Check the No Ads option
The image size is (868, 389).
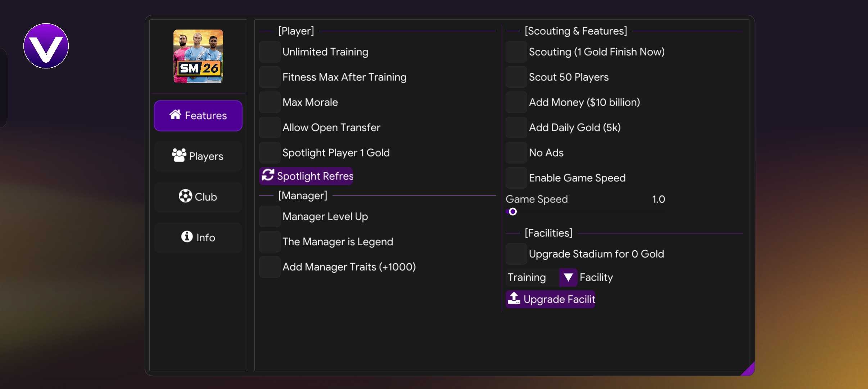coord(516,153)
